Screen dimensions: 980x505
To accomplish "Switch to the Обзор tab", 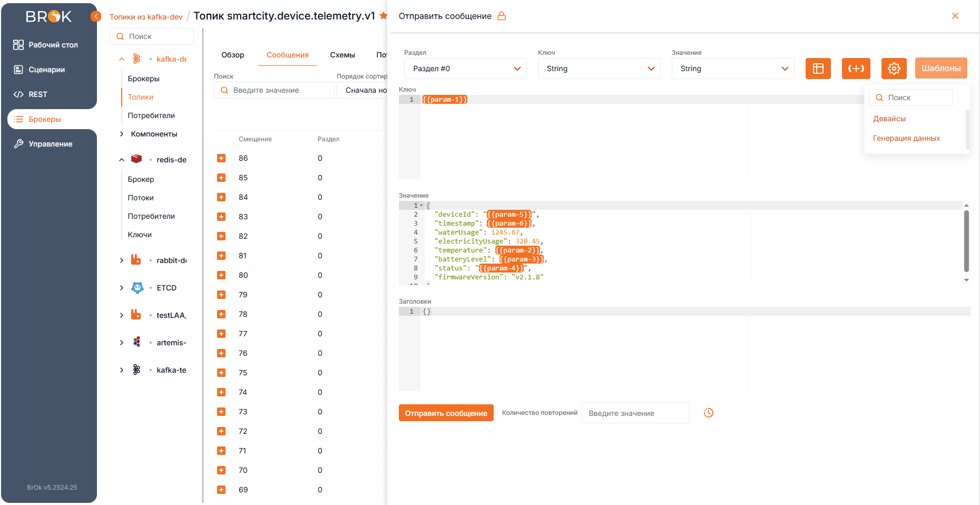I will coord(232,55).
